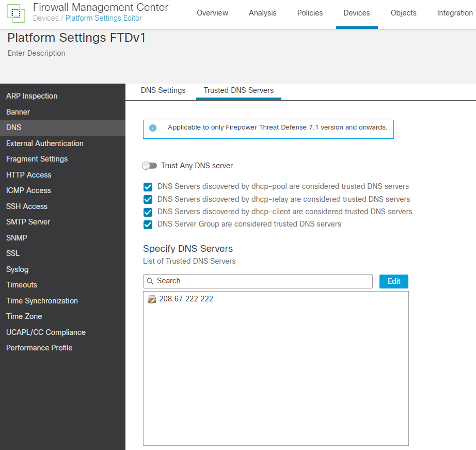Click the List of Trusted DNS Servers label
Image resolution: width=476 pixels, height=450 pixels.
point(189,261)
